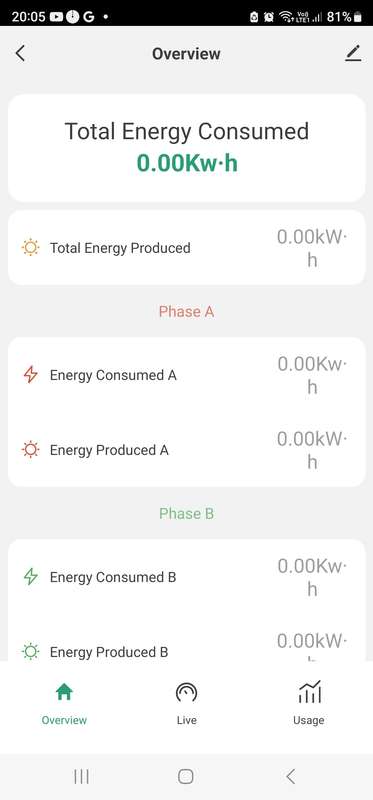This screenshot has height=800, width=373.
Task: Open the Total Energy Consumed card
Action: (187, 148)
